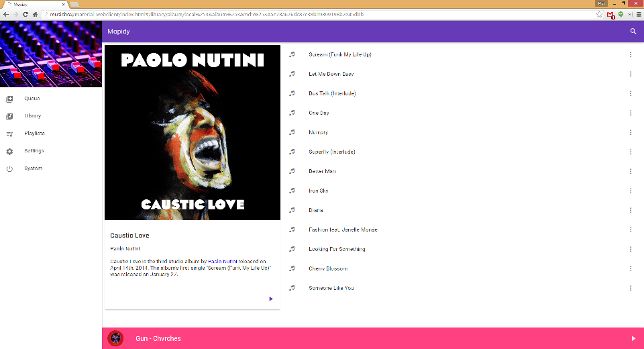The width and height of the screenshot is (644, 349).
Task: Click the Gun - Chvrches album art icon
Action: 115,338
